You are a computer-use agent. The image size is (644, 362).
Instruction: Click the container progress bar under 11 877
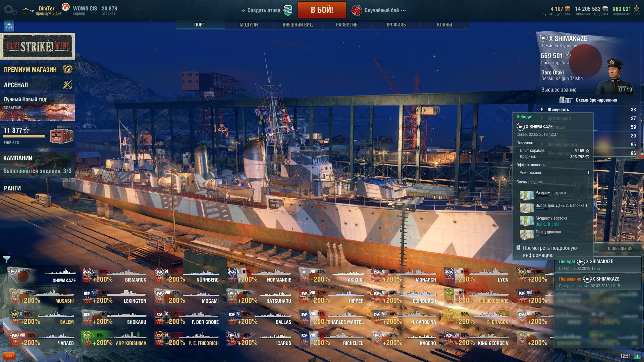click(24, 136)
